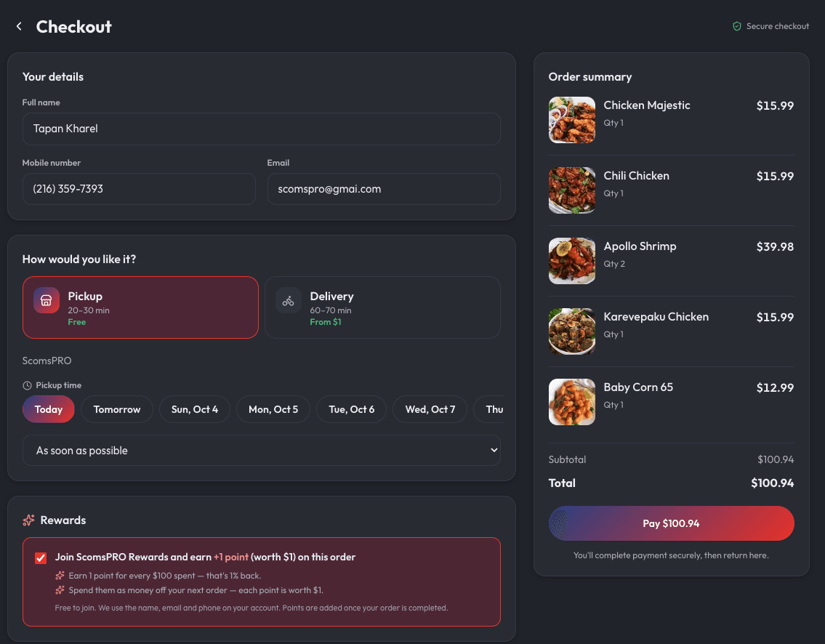Select Mon, Oct 5 pickup date
The width and height of the screenshot is (825, 644).
[273, 409]
